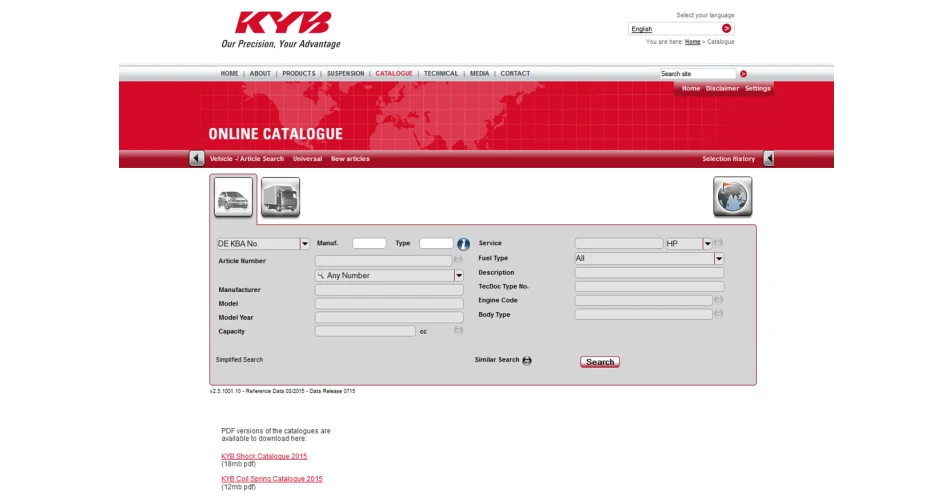The height and width of the screenshot is (500, 952).
Task: Focus the Description input field
Action: tap(650, 273)
